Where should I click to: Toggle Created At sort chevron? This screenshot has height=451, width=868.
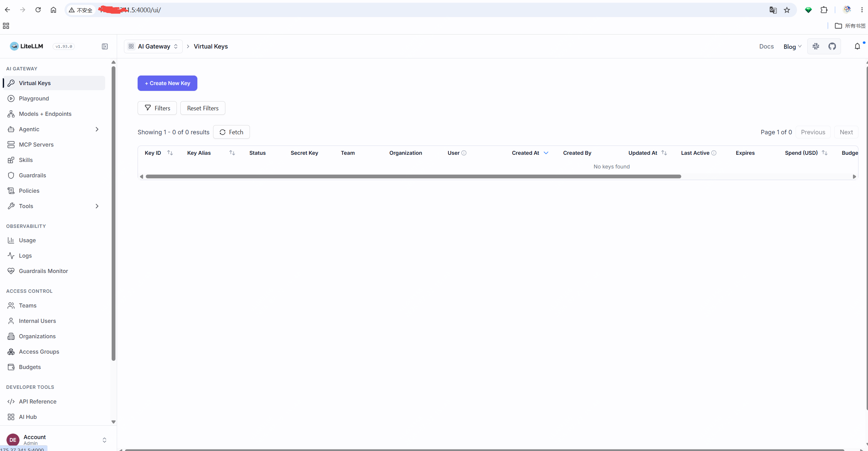(x=546, y=153)
